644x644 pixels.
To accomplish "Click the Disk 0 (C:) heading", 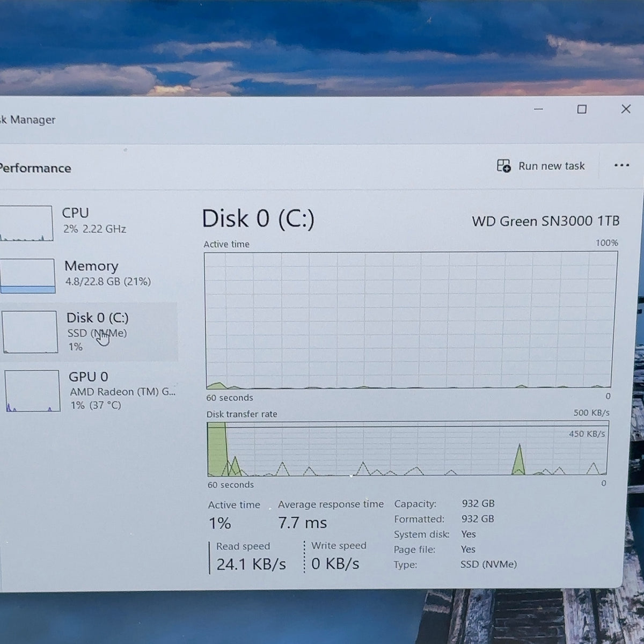I will pos(258,218).
